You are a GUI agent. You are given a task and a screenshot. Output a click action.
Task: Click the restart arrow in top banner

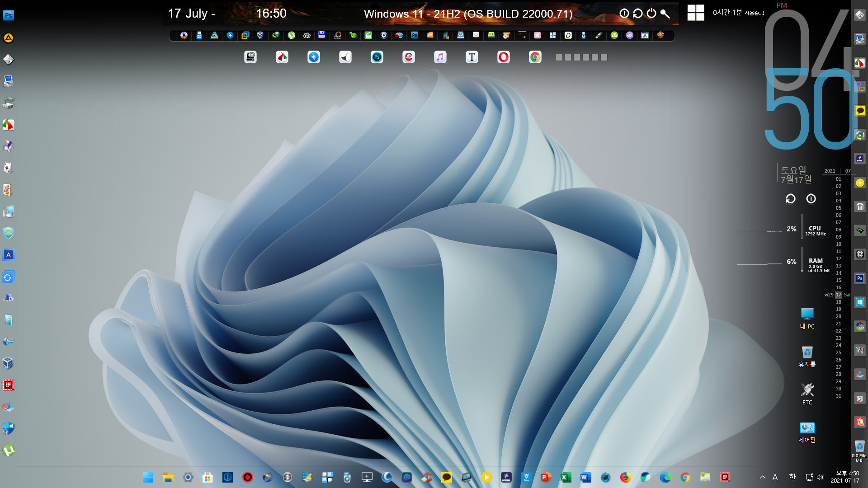(638, 14)
